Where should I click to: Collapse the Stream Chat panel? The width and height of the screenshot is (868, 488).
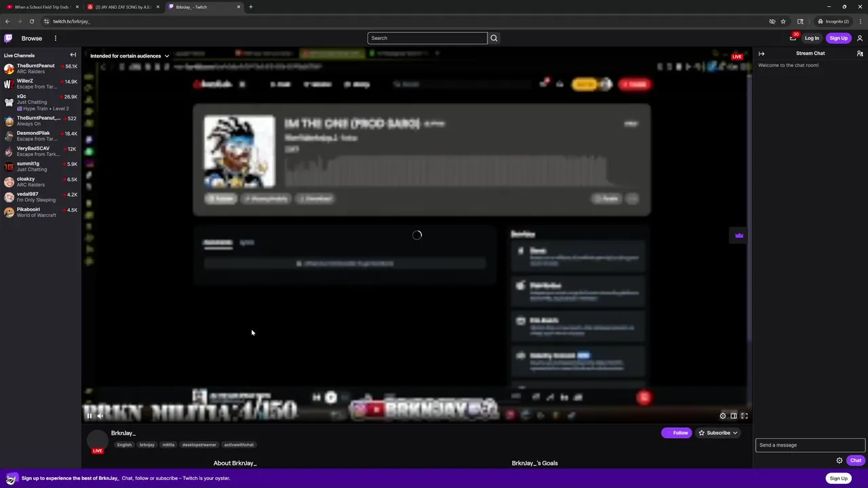pos(762,54)
